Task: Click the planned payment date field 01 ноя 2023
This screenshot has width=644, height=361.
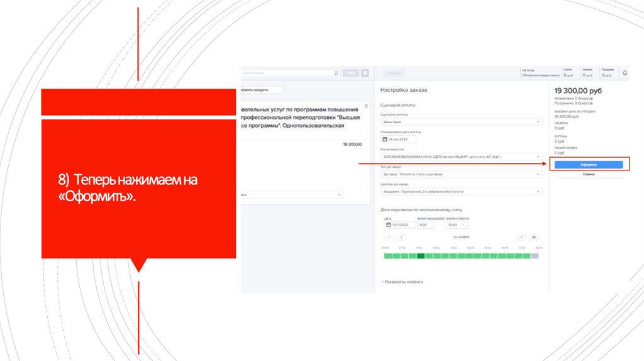Action: pyautogui.click(x=398, y=139)
